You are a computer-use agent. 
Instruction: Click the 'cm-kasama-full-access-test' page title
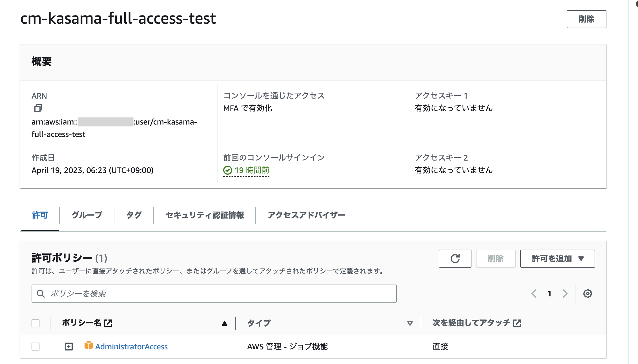118,19
